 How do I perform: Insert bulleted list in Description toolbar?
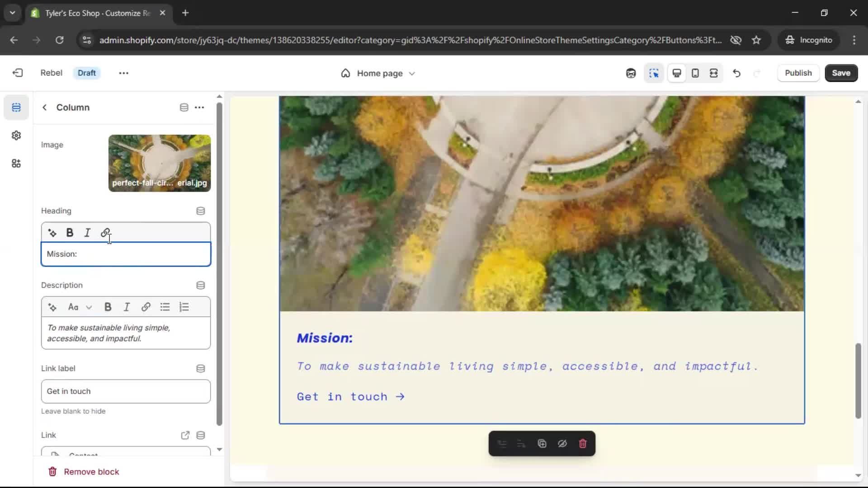(165, 307)
